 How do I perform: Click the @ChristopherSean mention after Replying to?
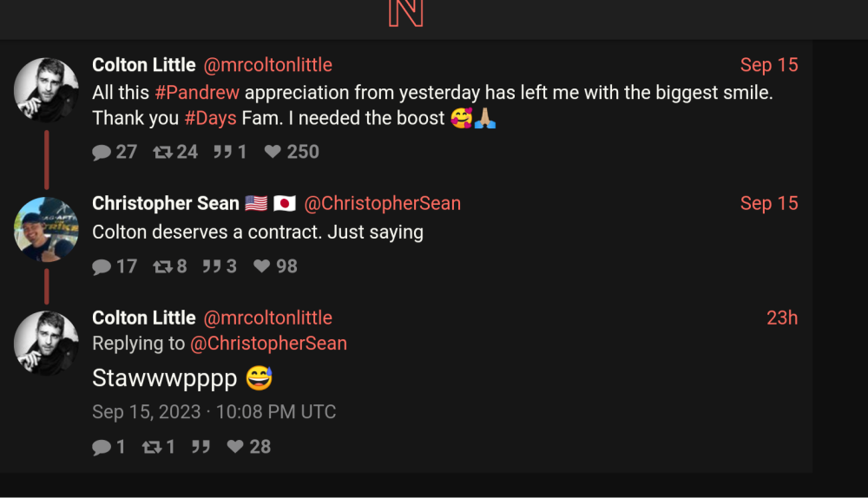(268, 344)
